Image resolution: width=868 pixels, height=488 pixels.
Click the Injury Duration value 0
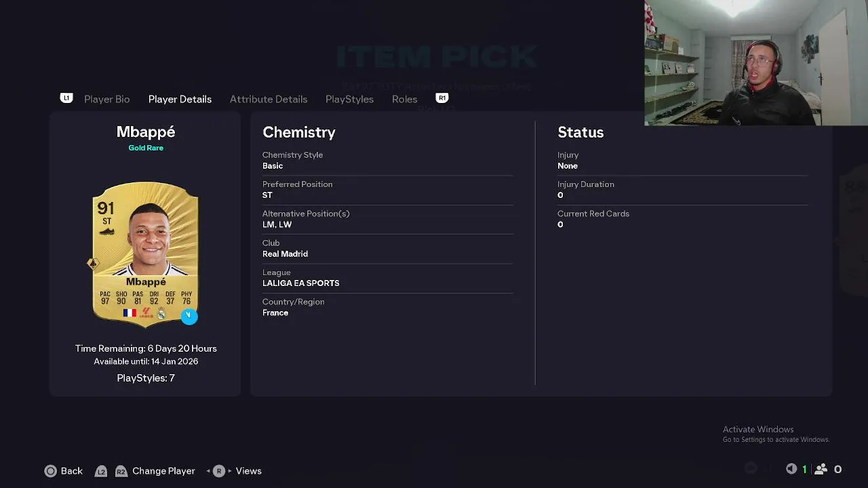[560, 195]
